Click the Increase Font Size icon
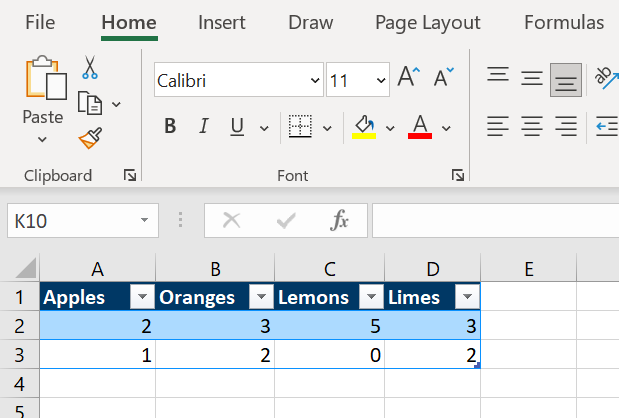This screenshot has width=619, height=418. pyautogui.click(x=409, y=77)
